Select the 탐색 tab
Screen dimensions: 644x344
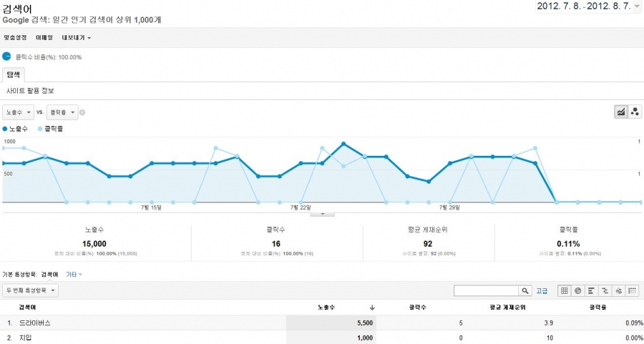(x=14, y=74)
